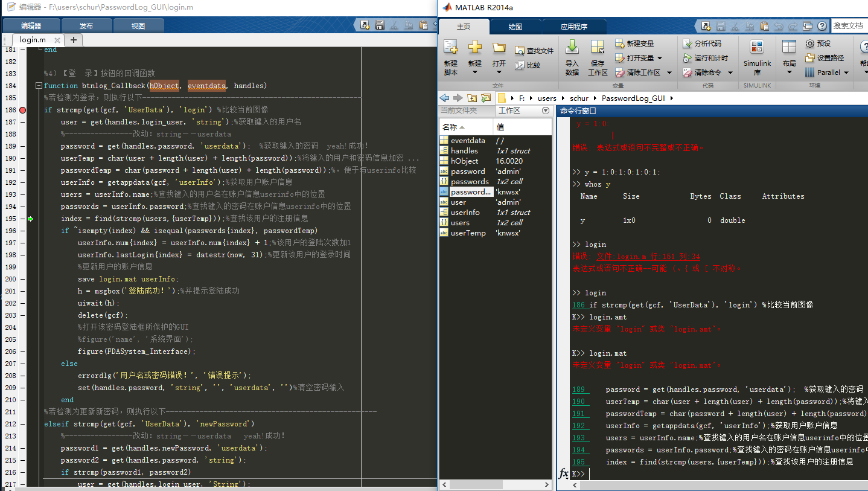Select Publish (发布) tab in editor window
Image resolution: width=868 pixels, height=491 pixels.
(86, 26)
